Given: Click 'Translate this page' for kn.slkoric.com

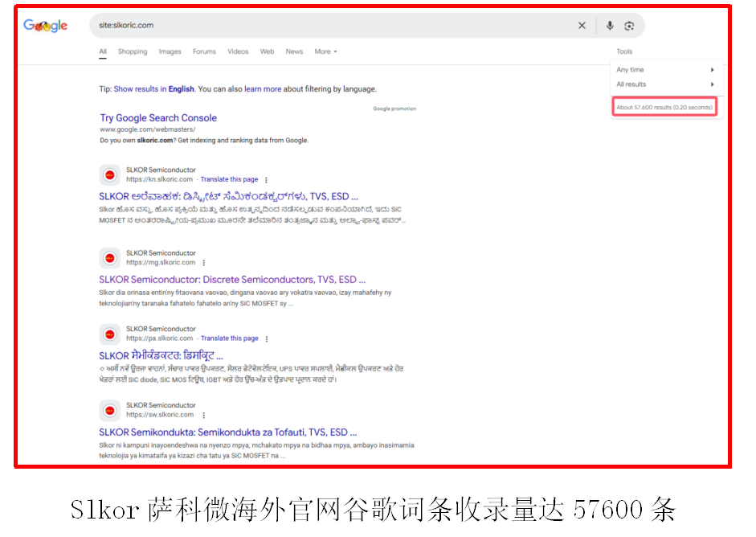Looking at the screenshot, I should [230, 179].
